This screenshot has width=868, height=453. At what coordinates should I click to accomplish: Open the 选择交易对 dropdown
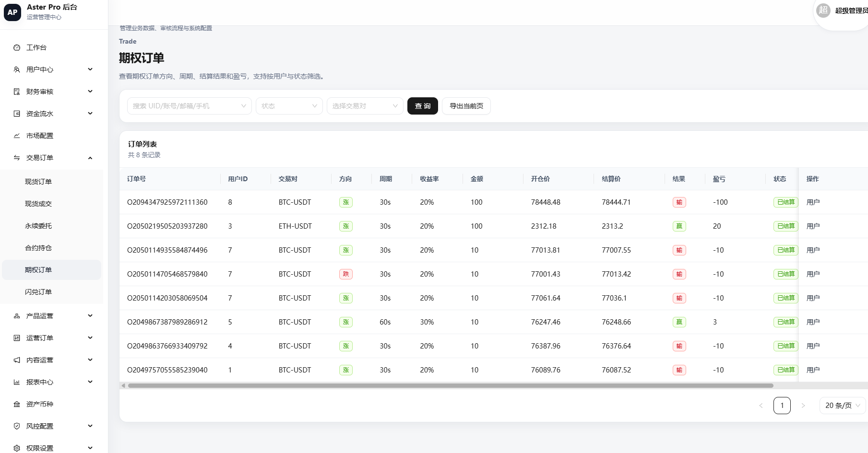365,106
